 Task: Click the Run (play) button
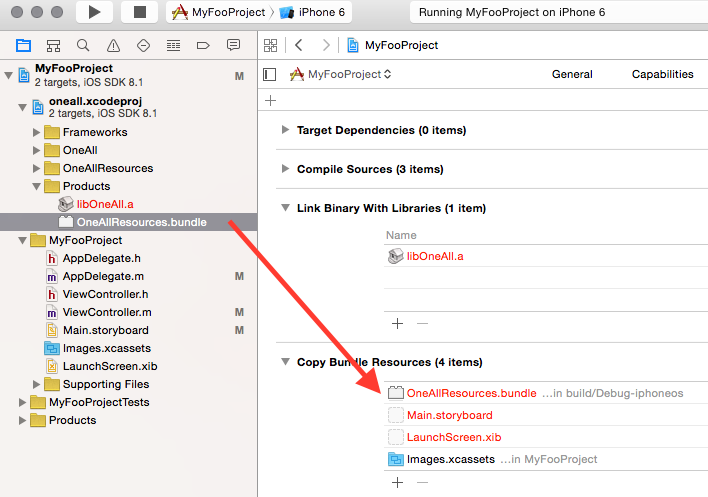94,12
